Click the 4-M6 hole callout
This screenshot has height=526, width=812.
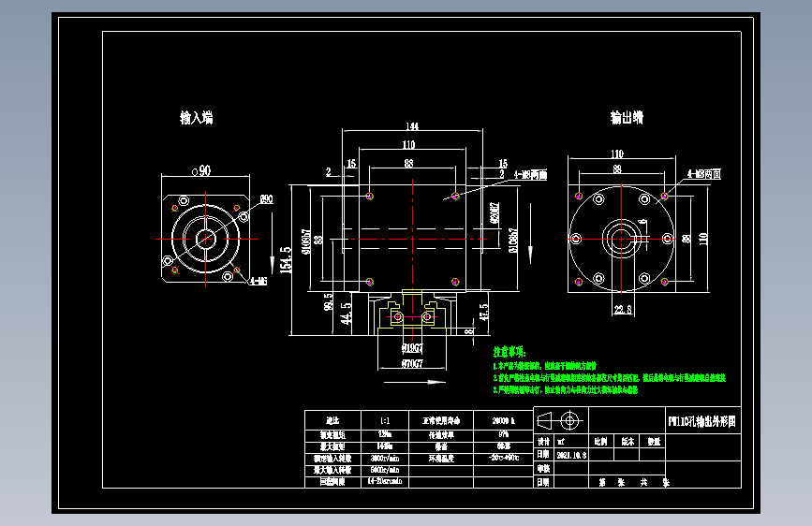point(258,281)
